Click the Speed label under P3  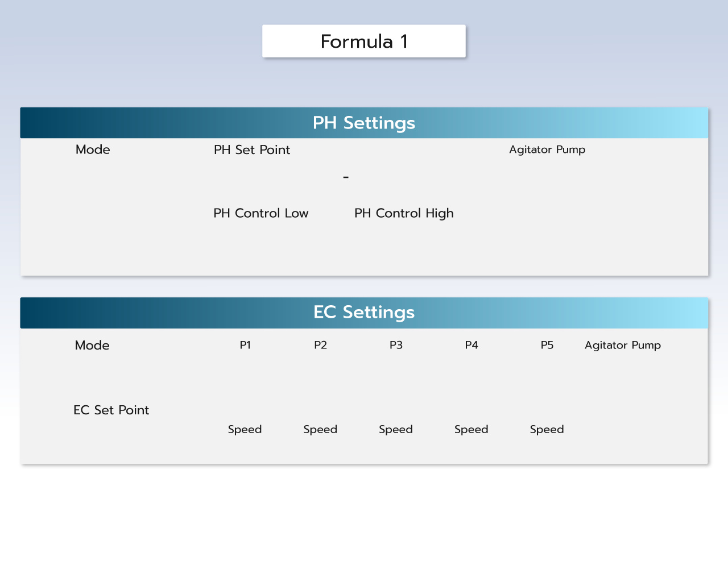click(396, 430)
